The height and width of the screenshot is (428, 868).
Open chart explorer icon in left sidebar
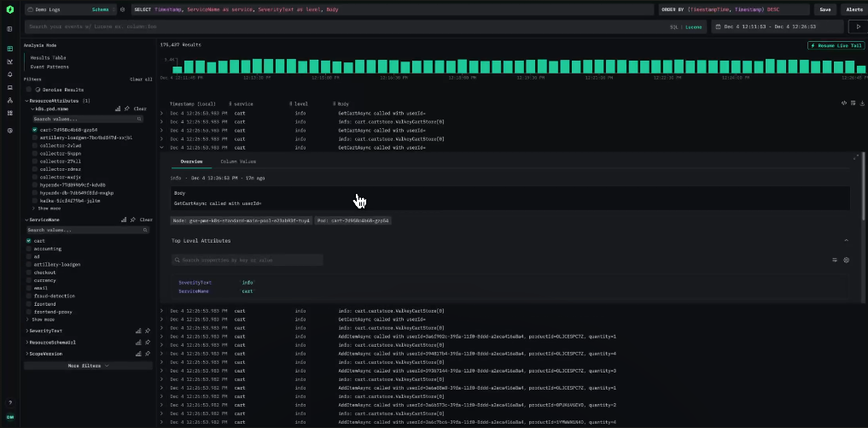[x=9, y=62]
